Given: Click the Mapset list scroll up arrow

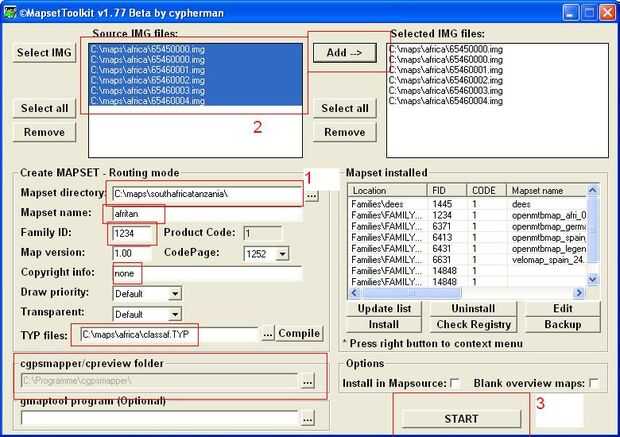Looking at the screenshot, I should 592,191.
